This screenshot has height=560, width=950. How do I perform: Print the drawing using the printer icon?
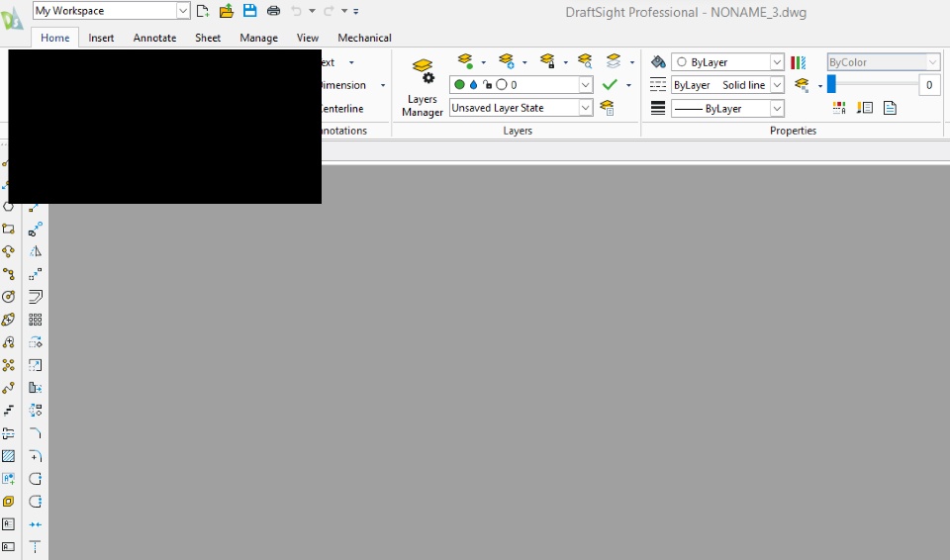point(273,10)
